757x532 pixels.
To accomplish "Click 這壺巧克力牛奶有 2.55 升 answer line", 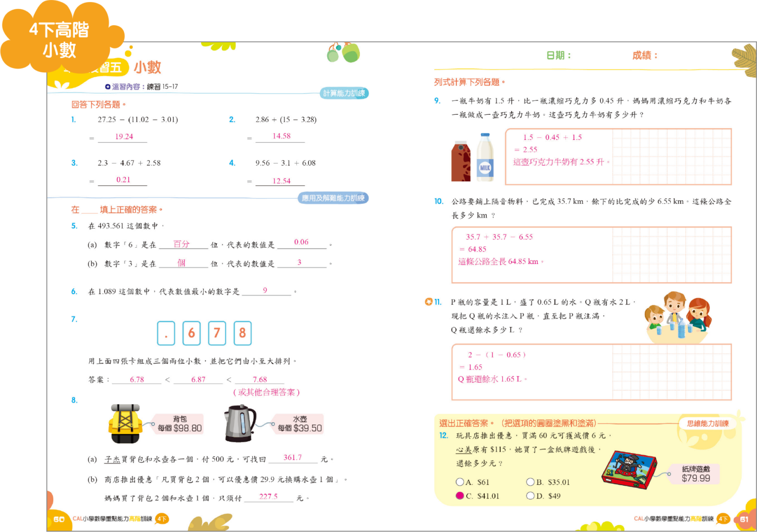I will pyautogui.click(x=561, y=162).
